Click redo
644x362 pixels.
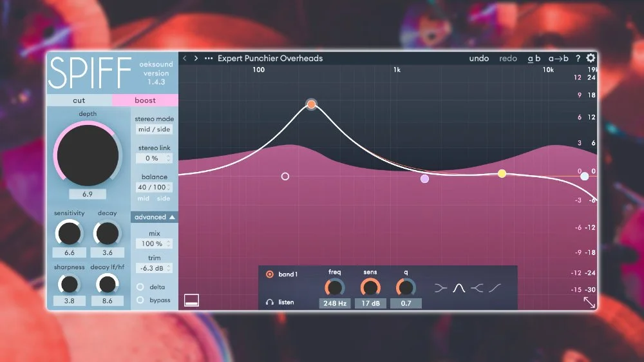tap(508, 59)
